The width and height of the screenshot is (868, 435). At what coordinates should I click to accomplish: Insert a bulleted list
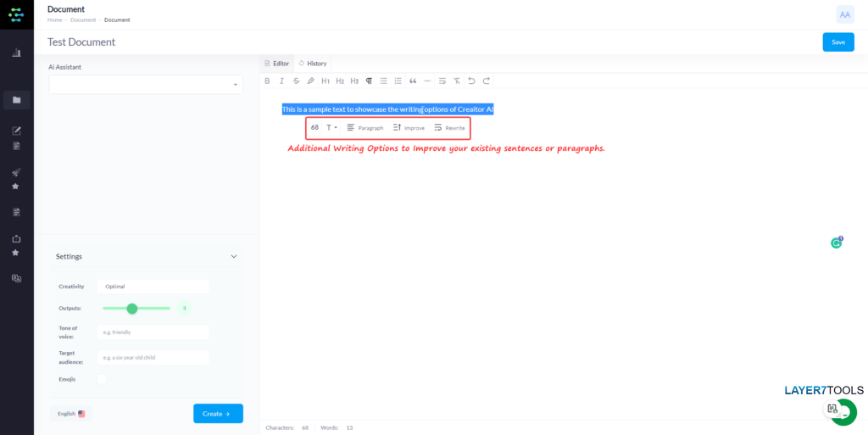tap(384, 81)
